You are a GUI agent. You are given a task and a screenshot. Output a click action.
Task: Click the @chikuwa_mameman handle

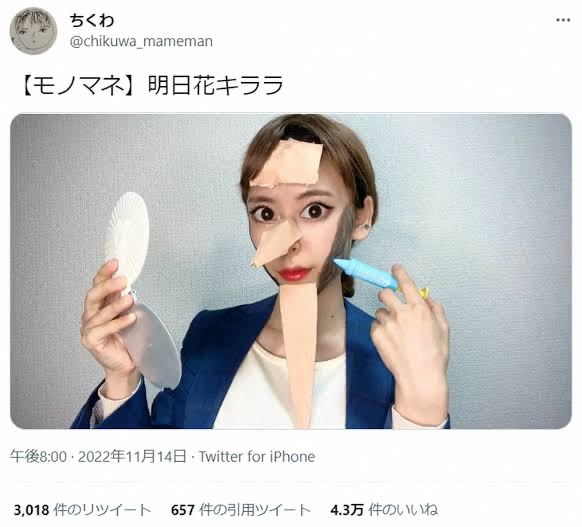(141, 41)
